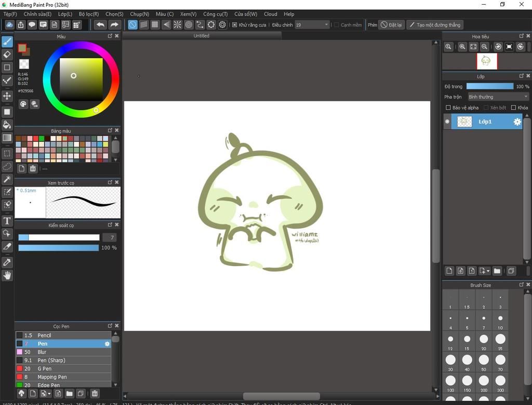This screenshot has width=532, height=405.
Task: Create a new folder in layer panel
Action: pyautogui.click(x=497, y=271)
